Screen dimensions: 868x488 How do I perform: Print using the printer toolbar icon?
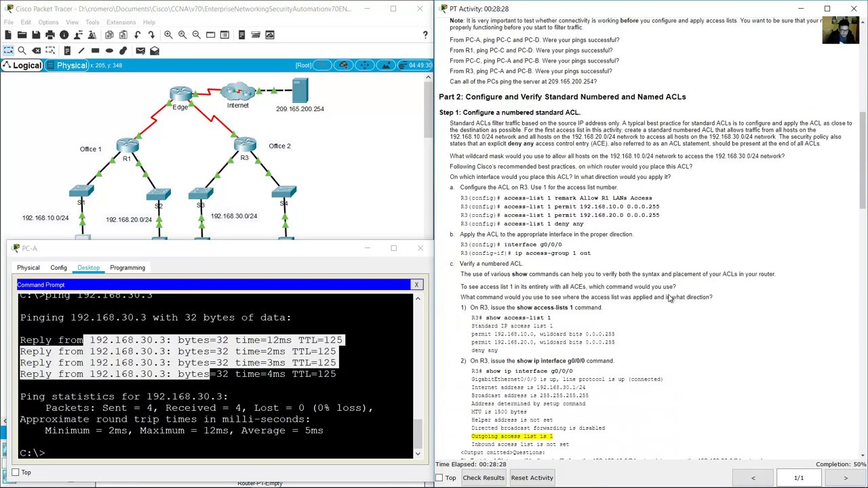pyautogui.click(x=50, y=35)
